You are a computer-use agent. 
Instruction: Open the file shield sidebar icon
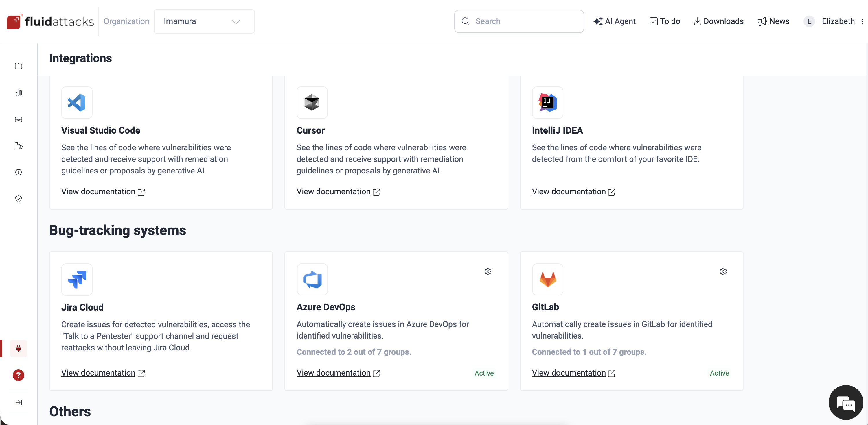19,146
